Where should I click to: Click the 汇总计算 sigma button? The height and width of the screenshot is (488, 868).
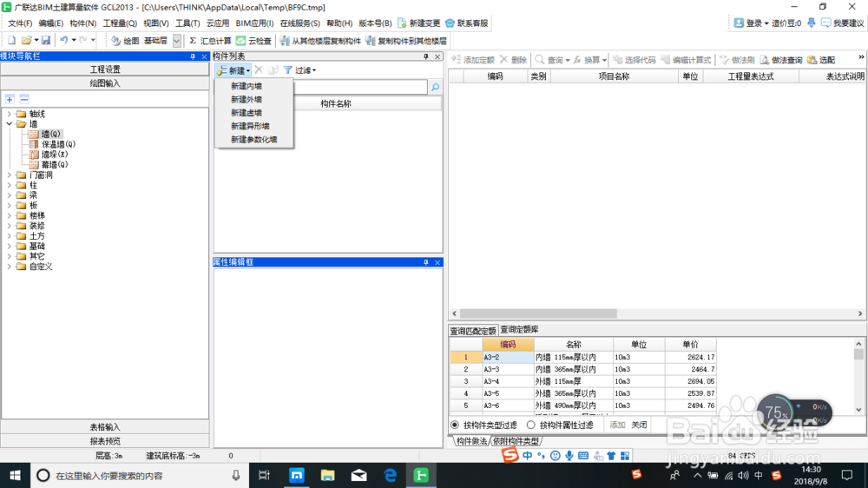coord(210,41)
